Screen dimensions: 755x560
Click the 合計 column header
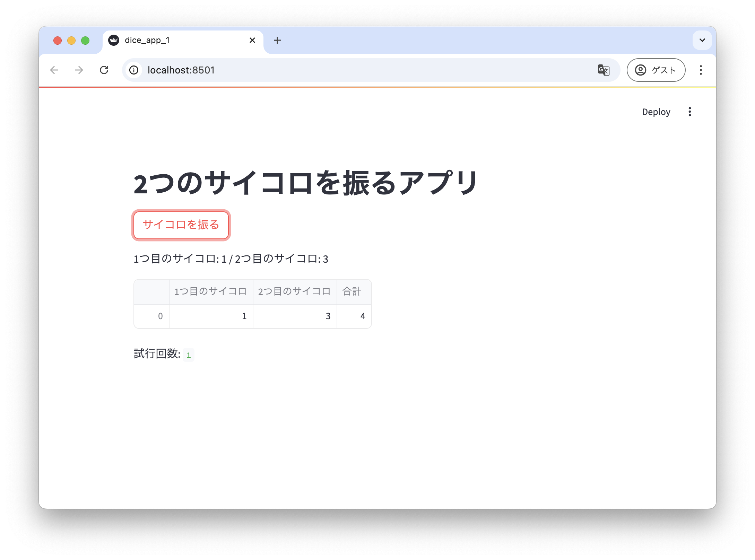pos(352,291)
